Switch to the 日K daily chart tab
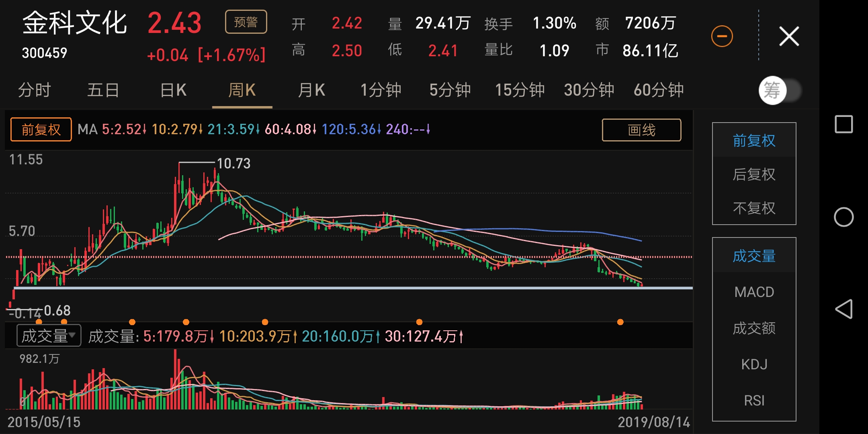Screen dimensions: 868x434 tap(173, 90)
